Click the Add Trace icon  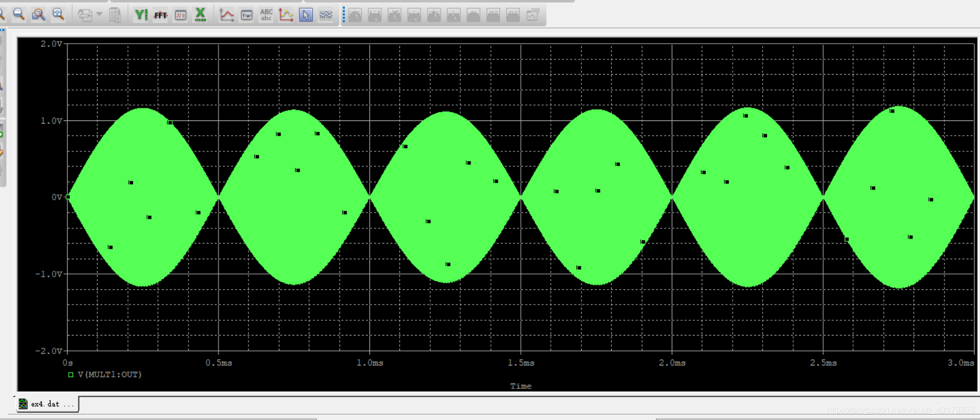(227, 15)
